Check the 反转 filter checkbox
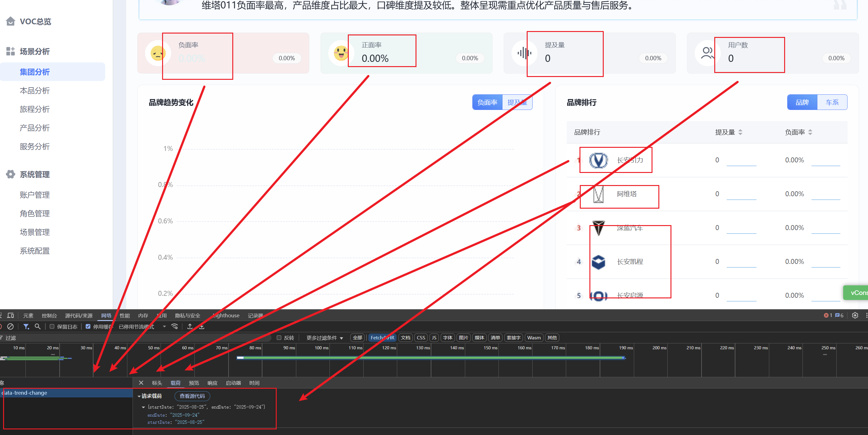This screenshot has width=868, height=435. [x=279, y=338]
